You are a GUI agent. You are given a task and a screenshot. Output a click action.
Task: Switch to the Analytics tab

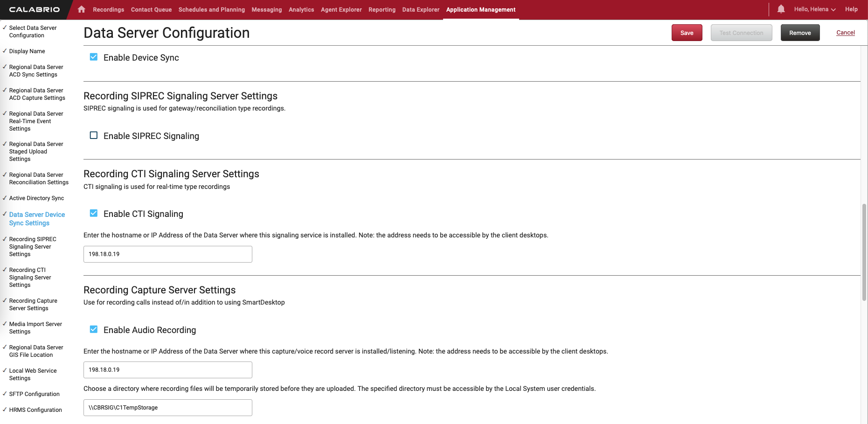click(x=301, y=10)
